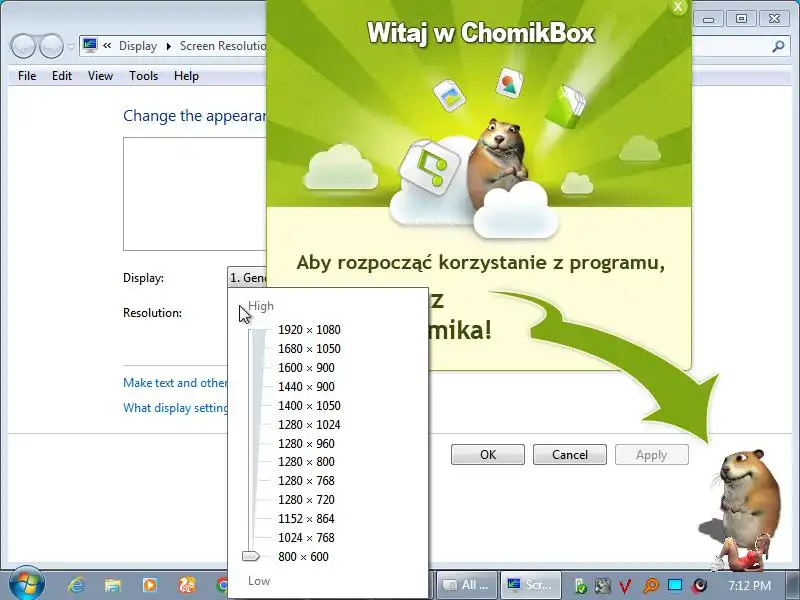Close the ChomikBox welcome popup

point(678,7)
